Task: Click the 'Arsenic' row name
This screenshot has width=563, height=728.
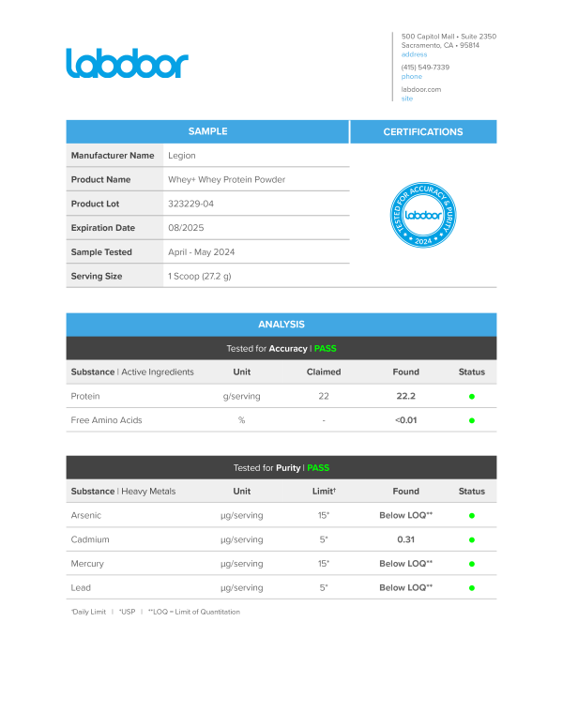Action: 86,515
